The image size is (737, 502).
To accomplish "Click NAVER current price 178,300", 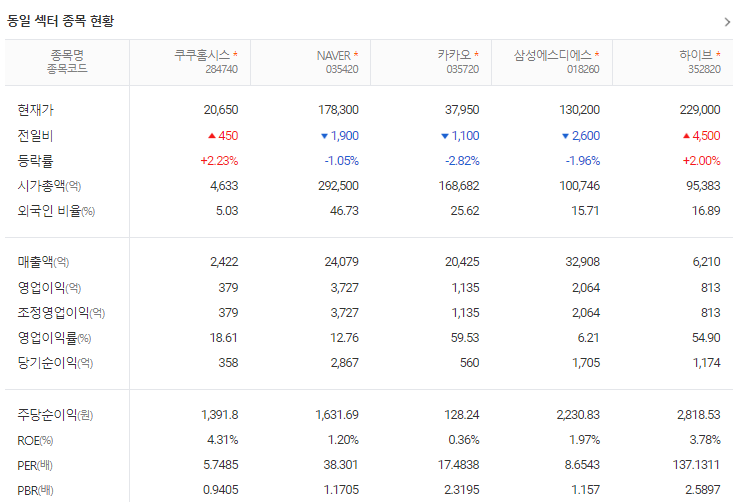I will [x=338, y=110].
